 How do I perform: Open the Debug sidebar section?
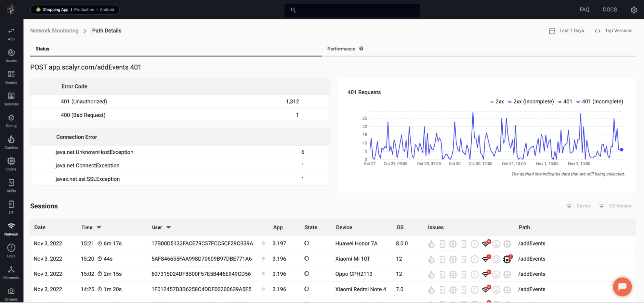(x=11, y=120)
